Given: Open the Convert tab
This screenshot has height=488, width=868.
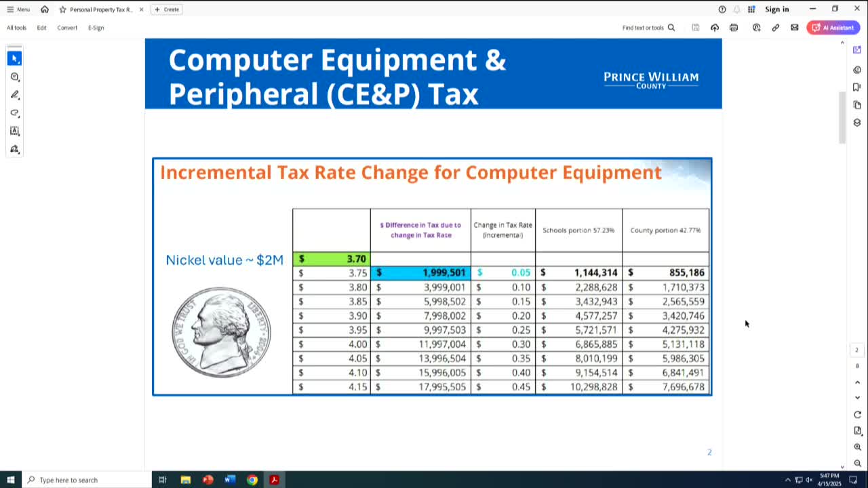Looking at the screenshot, I should click(67, 28).
